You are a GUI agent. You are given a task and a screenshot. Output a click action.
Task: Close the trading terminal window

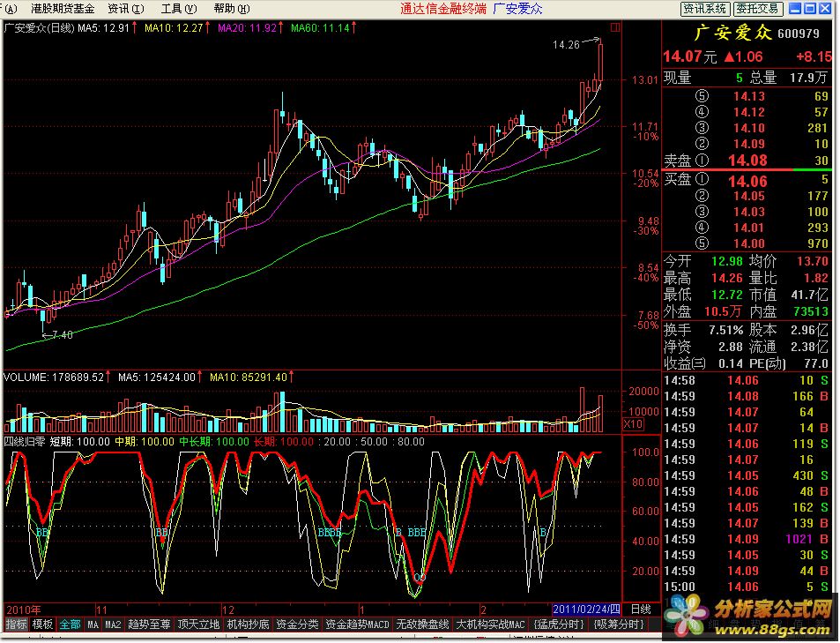pos(824,8)
